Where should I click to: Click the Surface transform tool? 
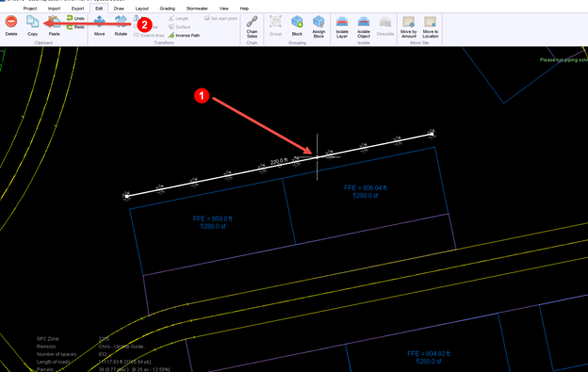[x=179, y=27]
